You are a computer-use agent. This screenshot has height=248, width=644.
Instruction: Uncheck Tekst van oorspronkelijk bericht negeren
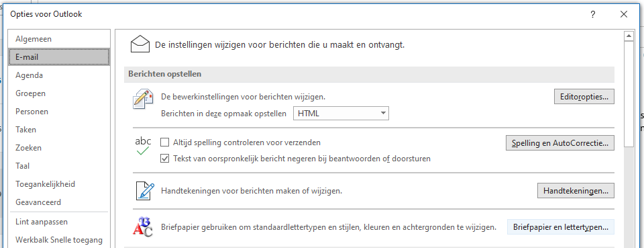coord(165,159)
